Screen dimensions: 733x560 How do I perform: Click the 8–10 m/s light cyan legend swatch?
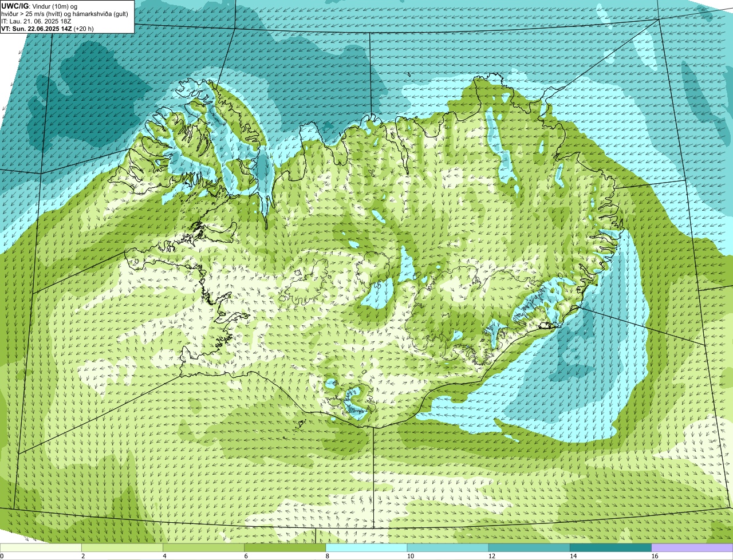point(366,547)
